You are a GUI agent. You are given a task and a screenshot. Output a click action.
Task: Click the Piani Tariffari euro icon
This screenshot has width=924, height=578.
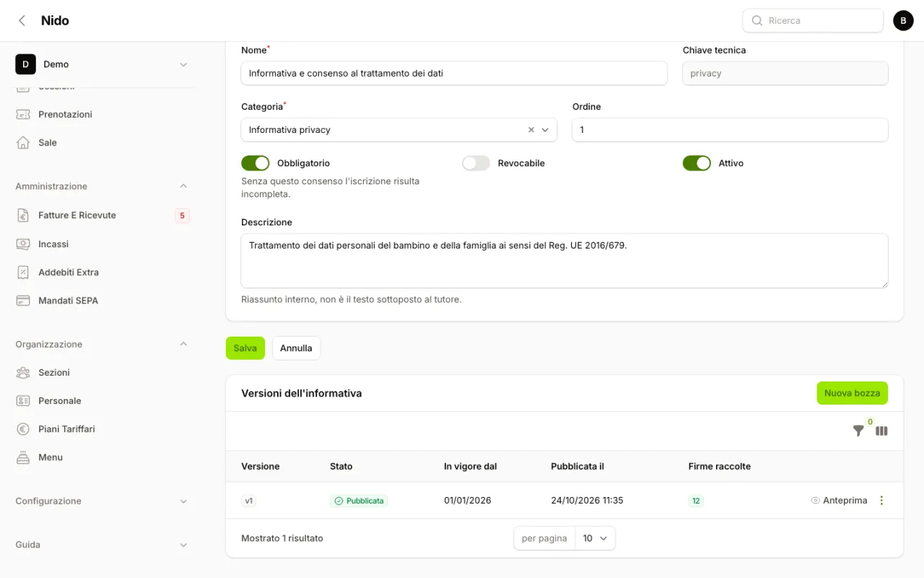pyautogui.click(x=23, y=429)
